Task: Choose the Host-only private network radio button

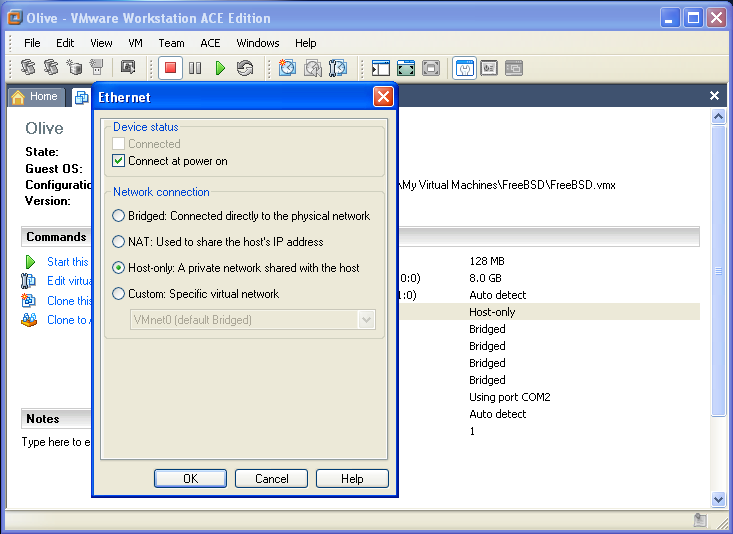Action: pos(119,268)
